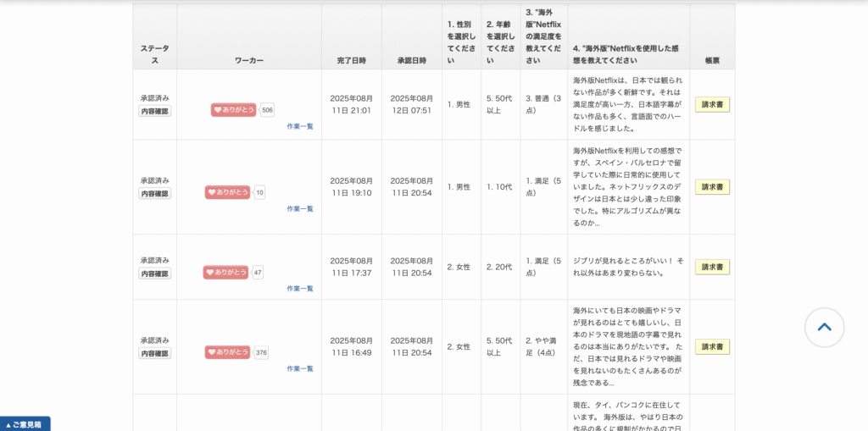Click the comment starting 現在、タイ、バンコク
This screenshot has height=431, width=868.
tap(628, 416)
